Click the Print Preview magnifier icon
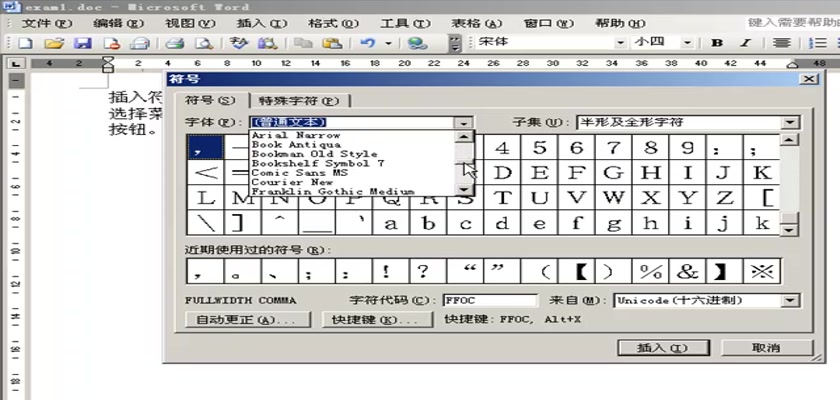The image size is (840, 400). 204,43
